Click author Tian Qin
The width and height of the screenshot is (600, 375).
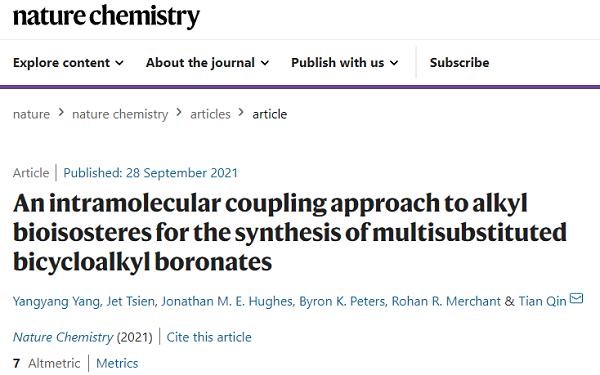[x=542, y=302]
